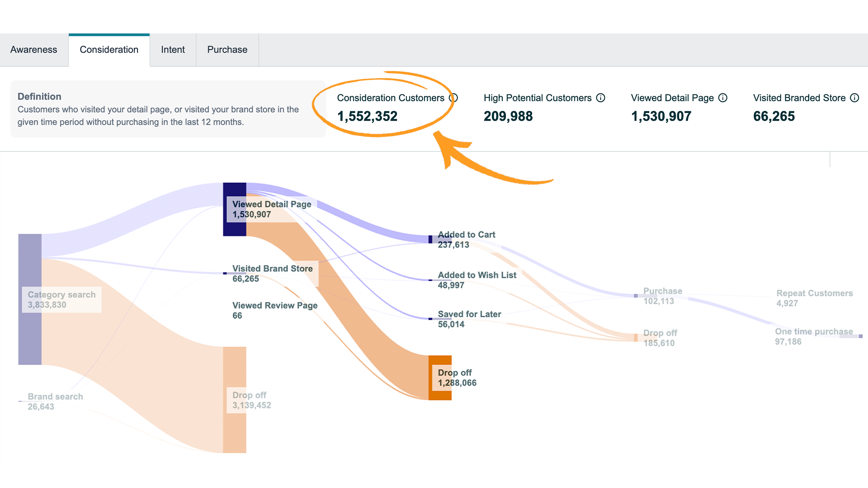Screen dimensions: 868x488
Task: Click the circled 1,552,352 metric value
Action: [367, 116]
